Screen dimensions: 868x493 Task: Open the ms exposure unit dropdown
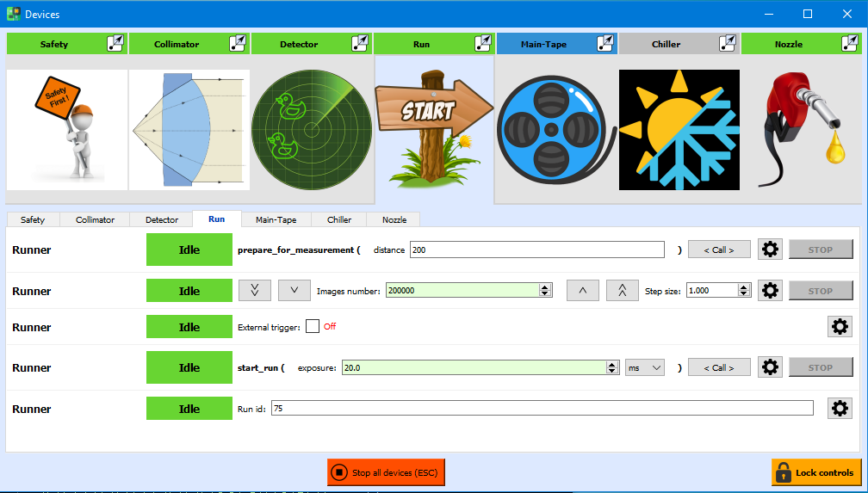(645, 367)
